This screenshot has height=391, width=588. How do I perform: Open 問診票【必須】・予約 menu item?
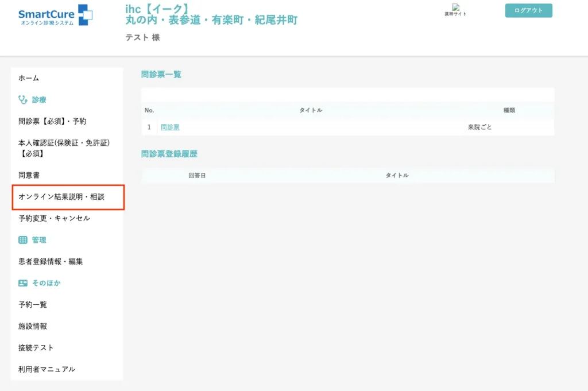point(52,121)
